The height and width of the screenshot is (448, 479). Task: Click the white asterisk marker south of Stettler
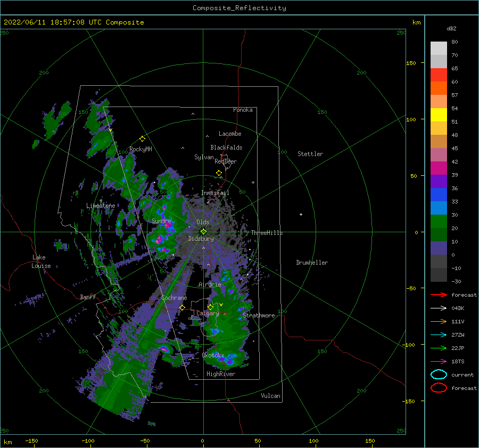[253, 183]
